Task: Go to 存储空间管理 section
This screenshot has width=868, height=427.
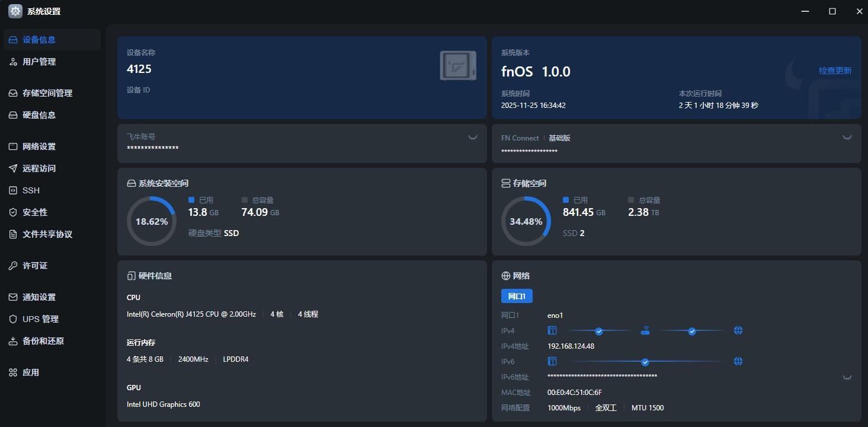Action: (47, 93)
